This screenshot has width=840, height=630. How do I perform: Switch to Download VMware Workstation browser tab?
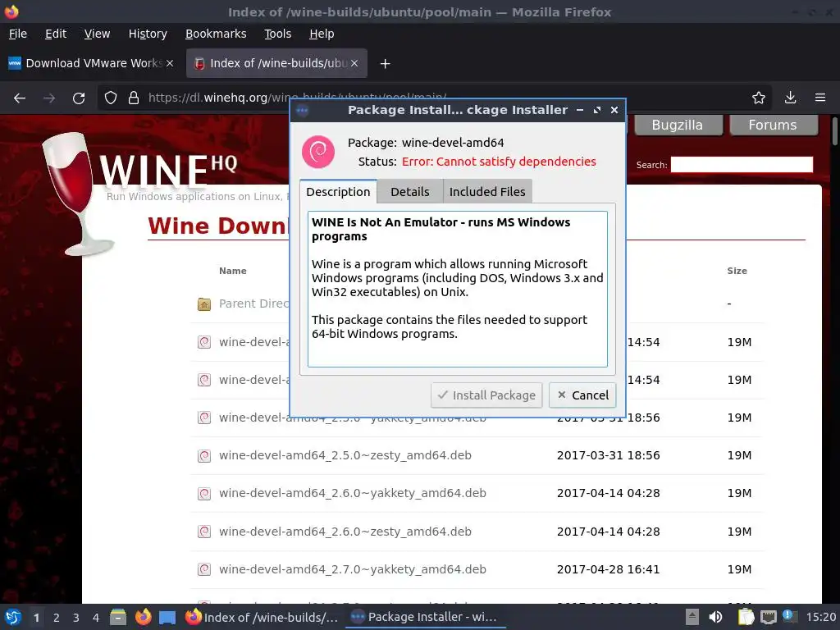point(91,63)
